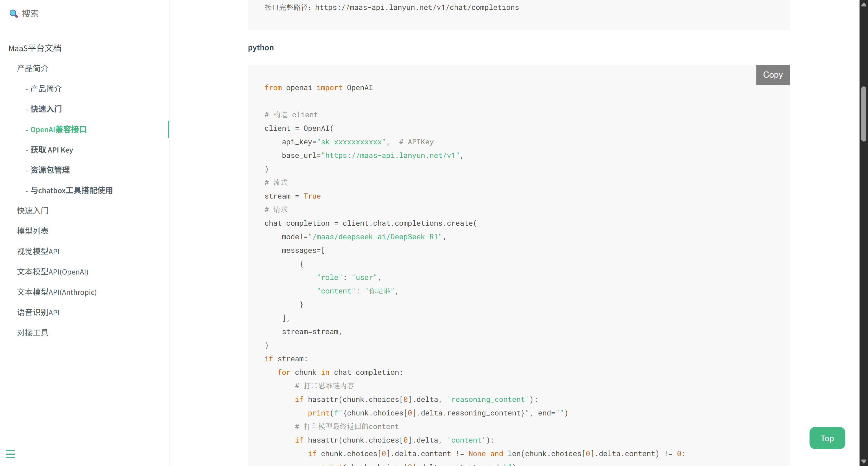Click the magnifying glass search icon
Image resolution: width=868 pixels, height=466 pixels.
(x=14, y=14)
